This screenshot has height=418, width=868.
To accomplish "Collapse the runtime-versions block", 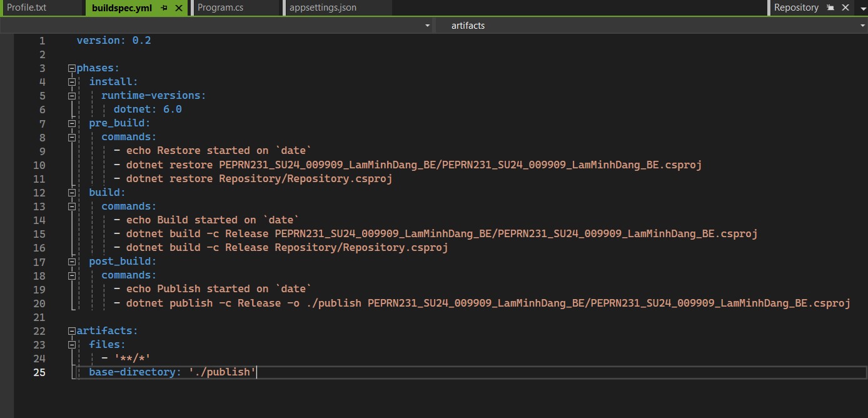I will click(72, 96).
